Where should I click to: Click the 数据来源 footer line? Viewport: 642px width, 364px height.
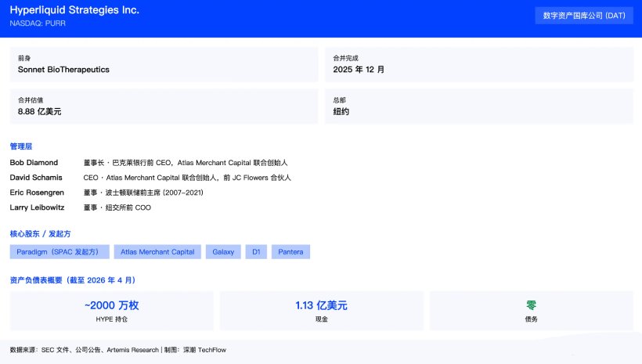[x=118, y=350]
